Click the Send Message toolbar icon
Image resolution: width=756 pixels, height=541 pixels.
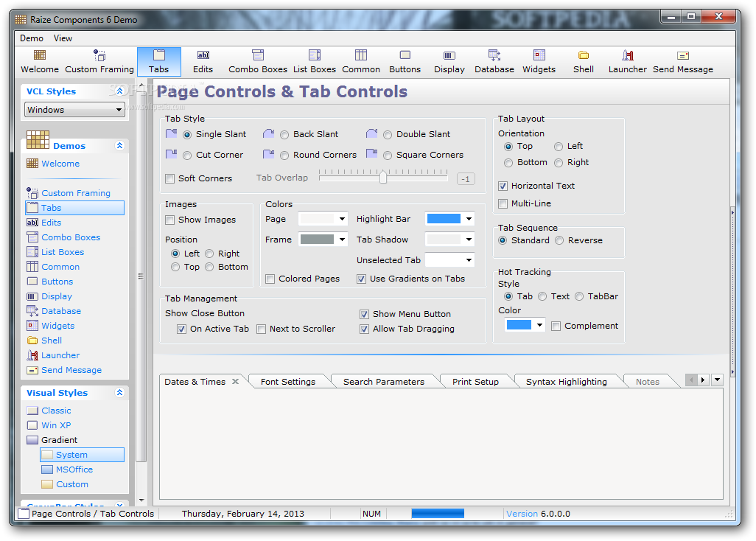683,55
